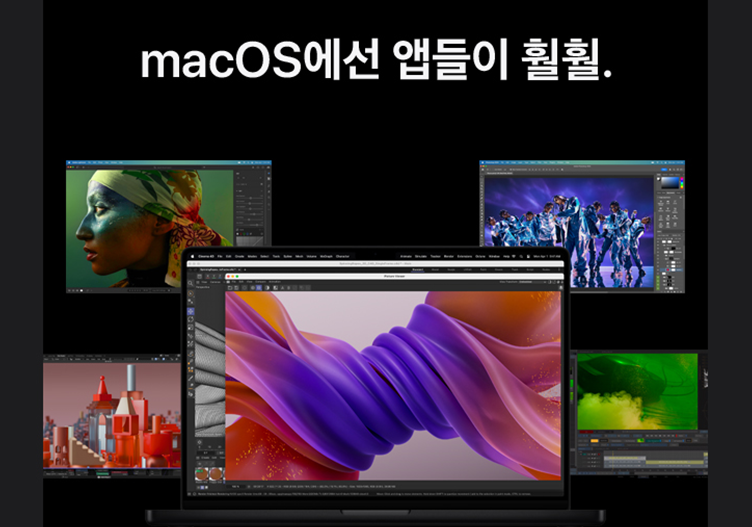The width and height of the screenshot is (752, 527).
Task: Select the Rotate tool below the Move tool
Action: 190,319
